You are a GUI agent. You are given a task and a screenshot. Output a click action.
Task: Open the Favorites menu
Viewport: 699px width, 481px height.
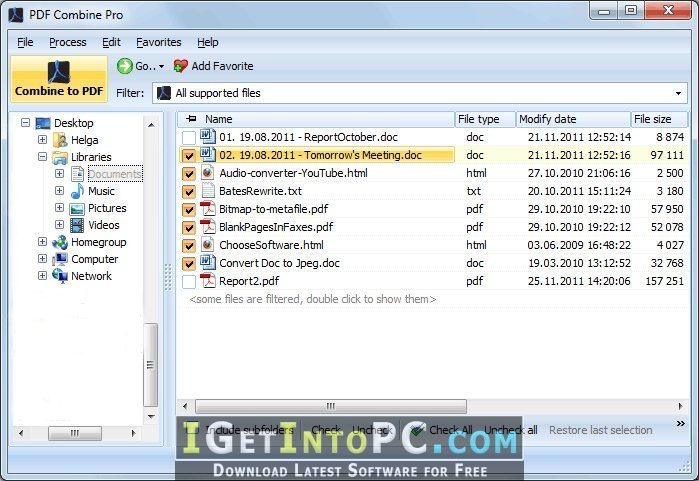pyautogui.click(x=159, y=42)
